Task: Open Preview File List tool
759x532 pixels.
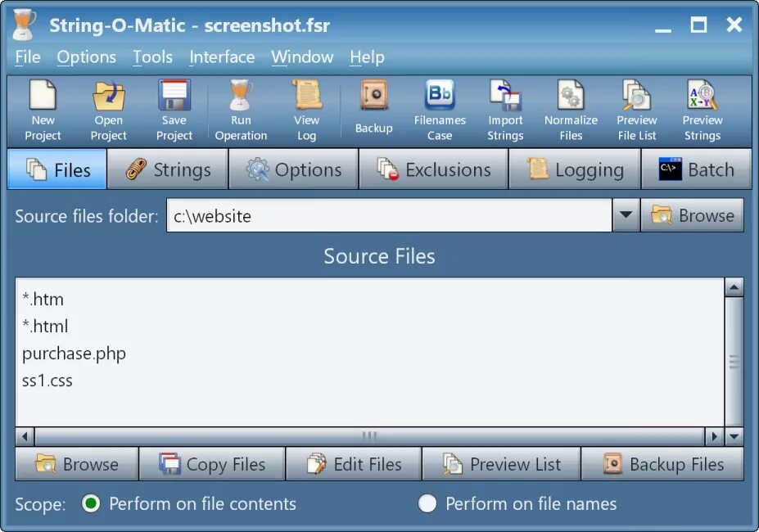Action: [x=636, y=110]
